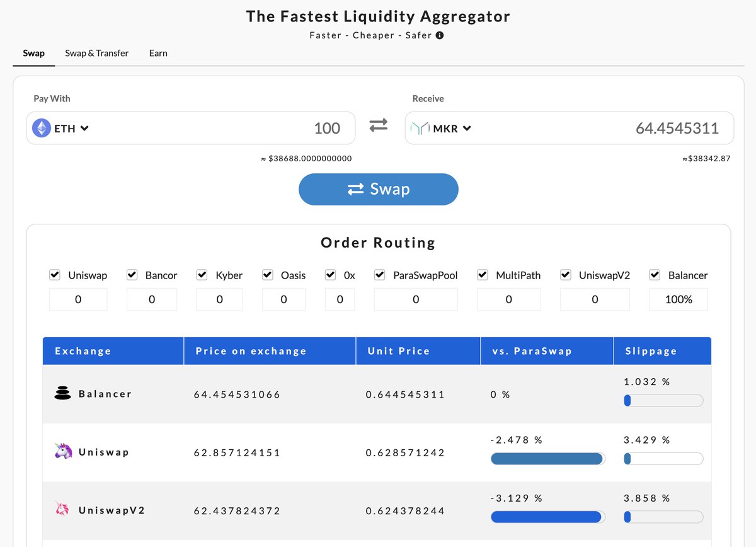Uncheck the Kyber checkbox
The height and width of the screenshot is (547, 756).
pos(202,275)
